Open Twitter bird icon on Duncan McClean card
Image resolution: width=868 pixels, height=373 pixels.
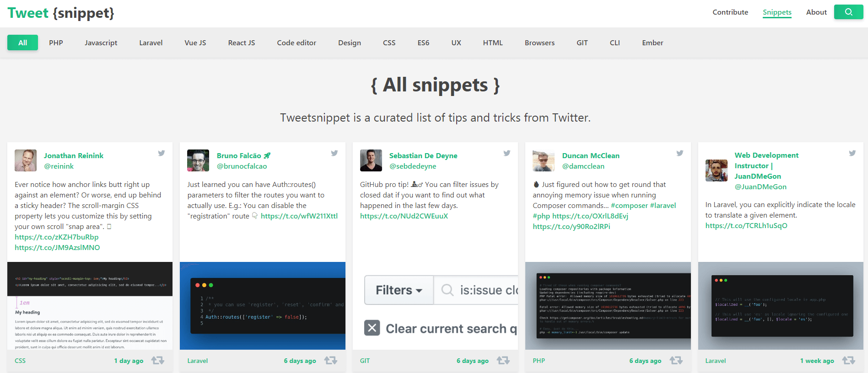tap(680, 153)
